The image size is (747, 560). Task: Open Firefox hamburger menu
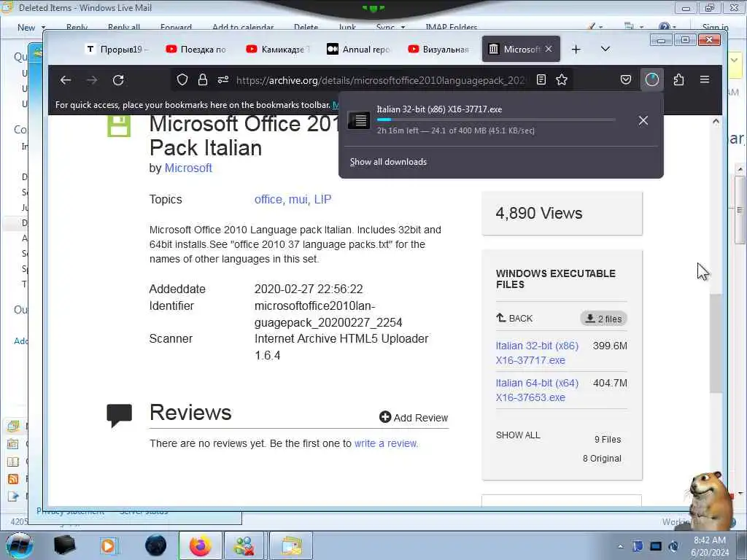tap(705, 79)
